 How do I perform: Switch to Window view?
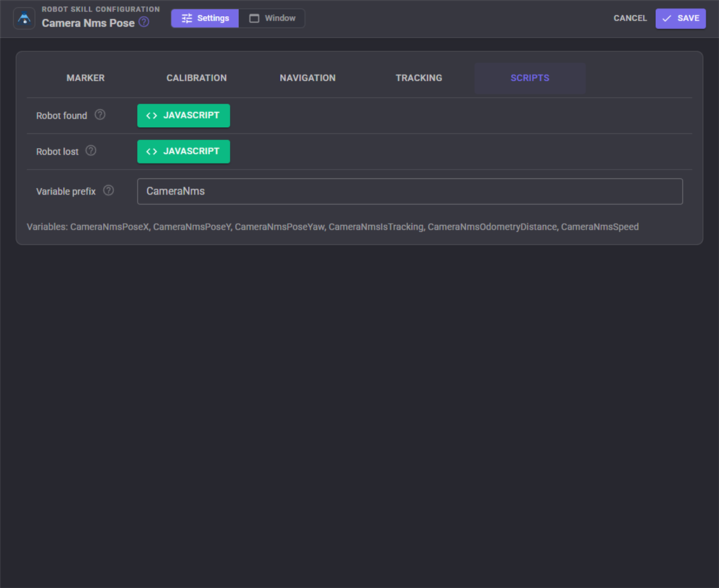272,18
